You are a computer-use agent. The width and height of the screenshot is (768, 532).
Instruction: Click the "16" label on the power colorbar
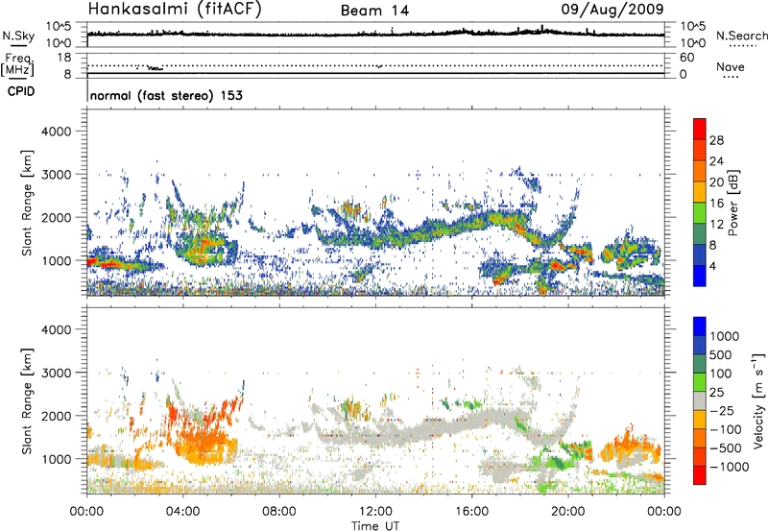(716, 204)
